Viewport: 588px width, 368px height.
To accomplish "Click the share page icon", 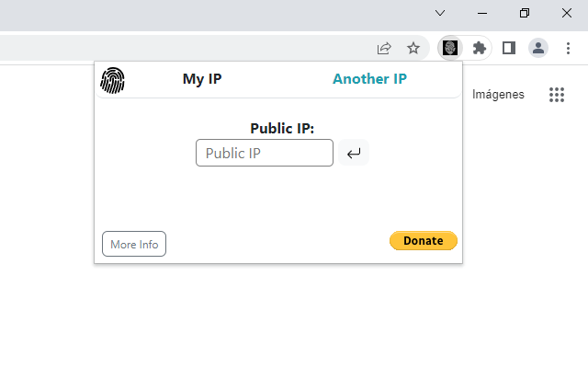I will point(384,48).
